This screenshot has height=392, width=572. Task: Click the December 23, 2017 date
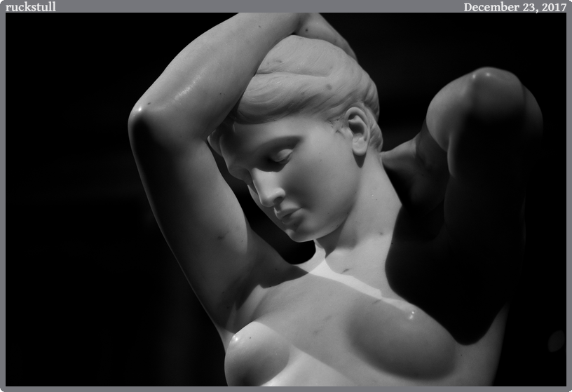coord(515,7)
